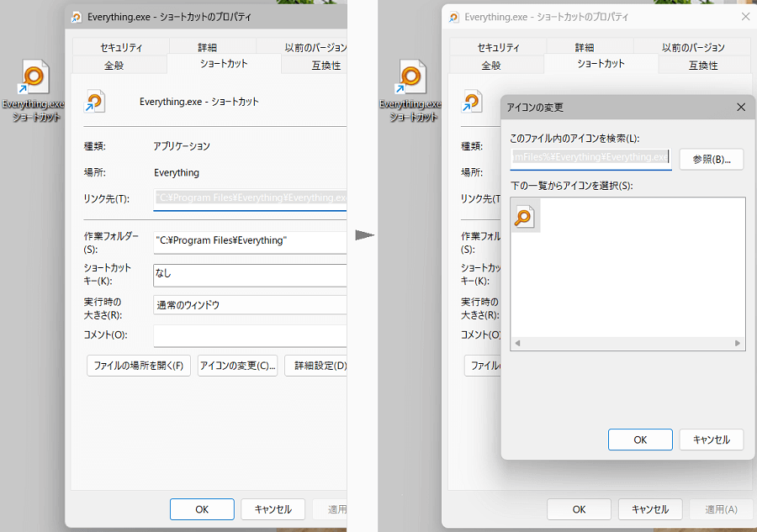The width and height of the screenshot is (757, 532).
Task: Open the 実行時の大きさ dropdown 通常のウィンドウ
Action: tap(250, 305)
